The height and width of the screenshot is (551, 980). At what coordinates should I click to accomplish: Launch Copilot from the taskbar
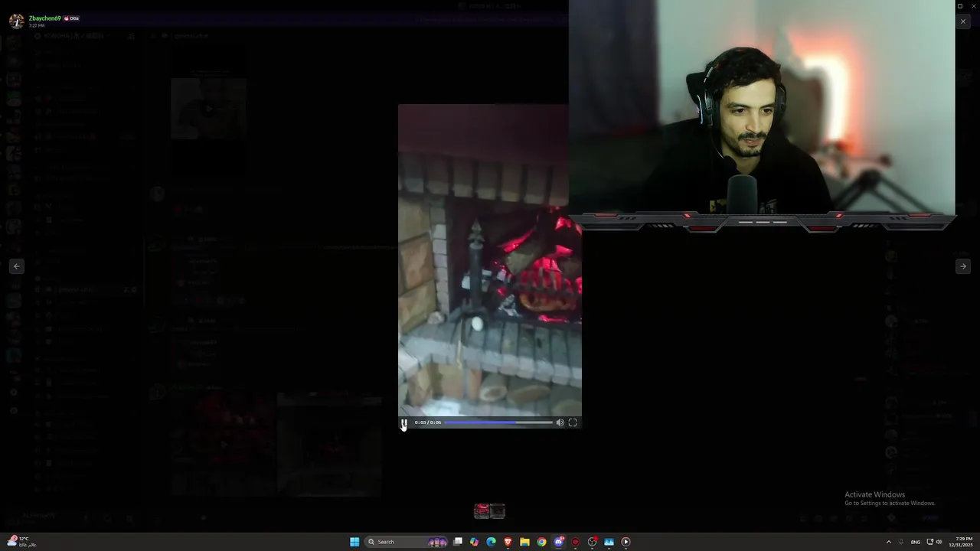coord(475,542)
